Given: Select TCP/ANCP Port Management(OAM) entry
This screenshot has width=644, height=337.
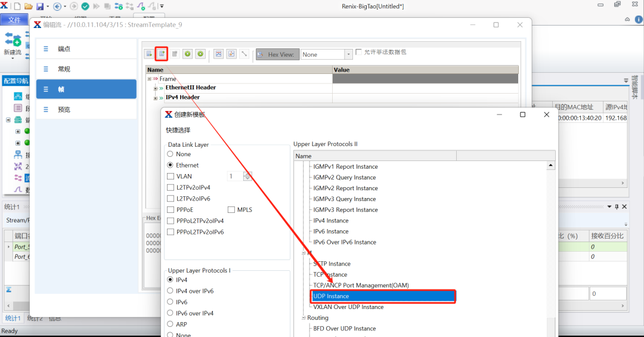Looking at the screenshot, I should (361, 286).
